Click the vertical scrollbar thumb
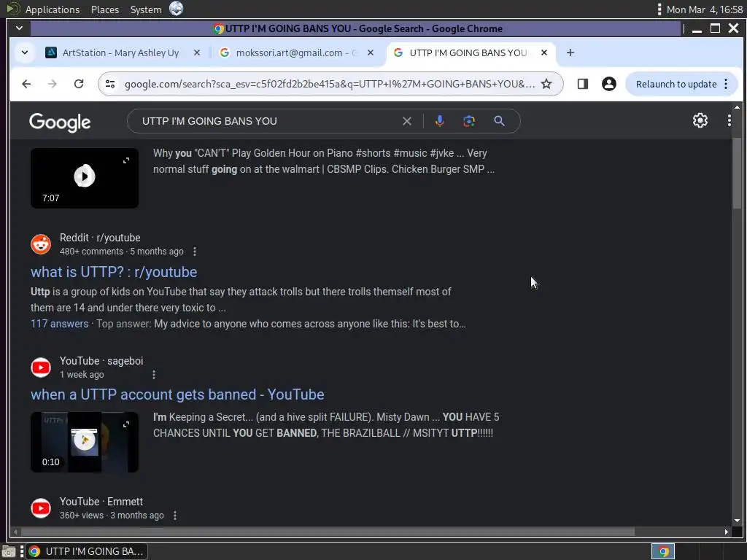 [x=737, y=173]
